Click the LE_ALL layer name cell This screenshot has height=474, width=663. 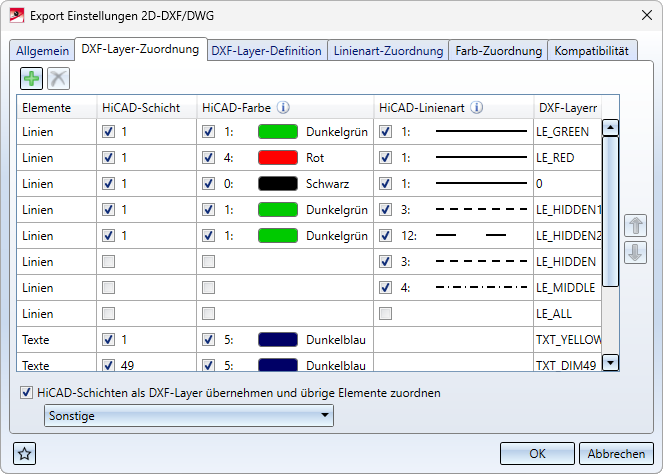[567, 314]
